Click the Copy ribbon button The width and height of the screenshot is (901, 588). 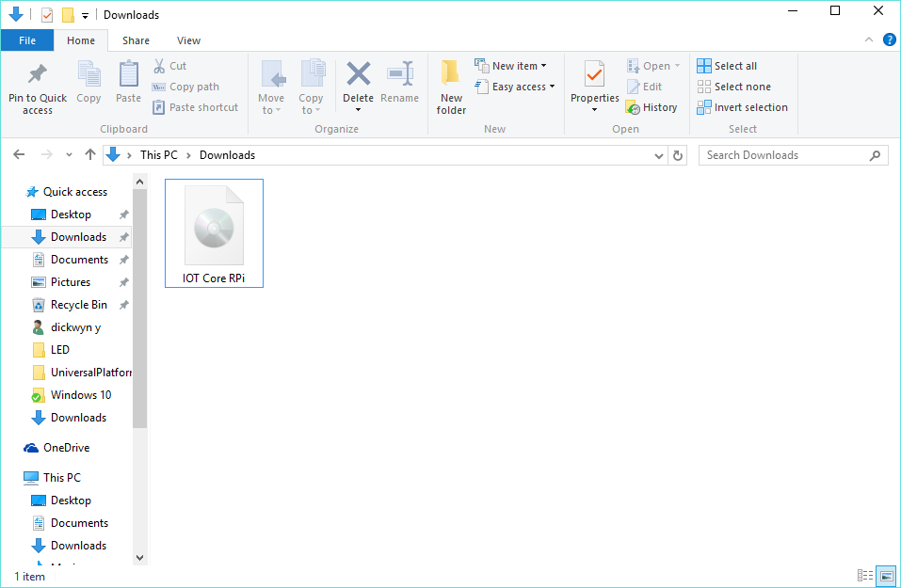pyautogui.click(x=88, y=82)
